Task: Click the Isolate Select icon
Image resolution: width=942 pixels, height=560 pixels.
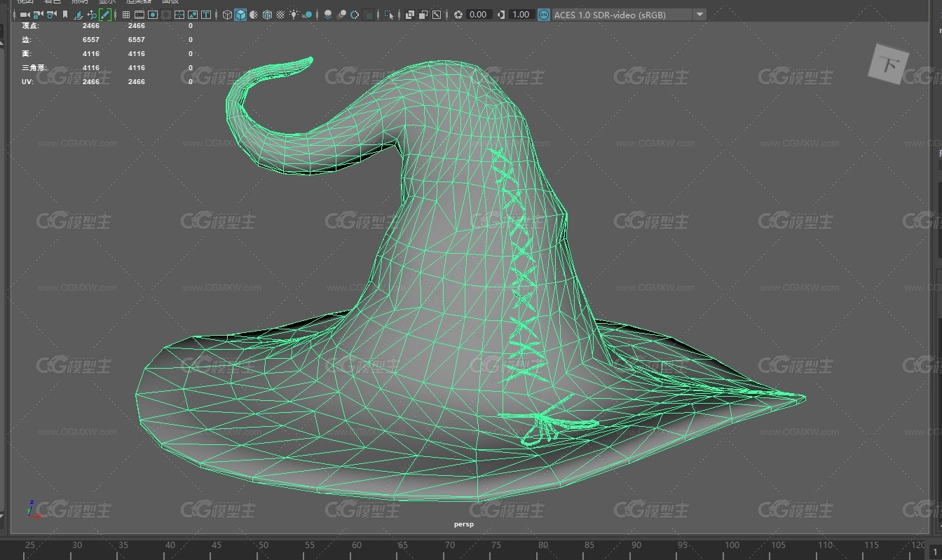Action: pos(388,14)
